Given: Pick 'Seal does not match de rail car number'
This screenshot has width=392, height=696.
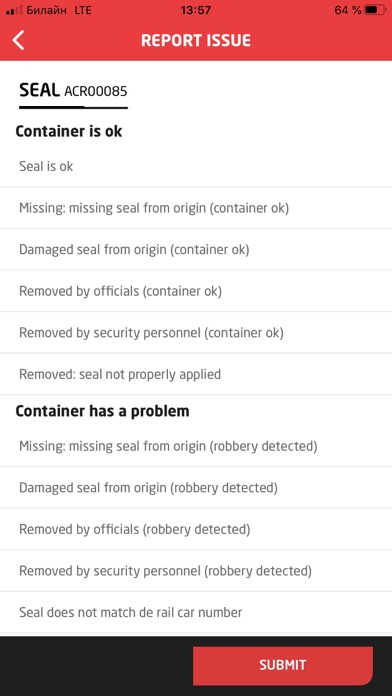Looking at the screenshot, I should 196,613.
